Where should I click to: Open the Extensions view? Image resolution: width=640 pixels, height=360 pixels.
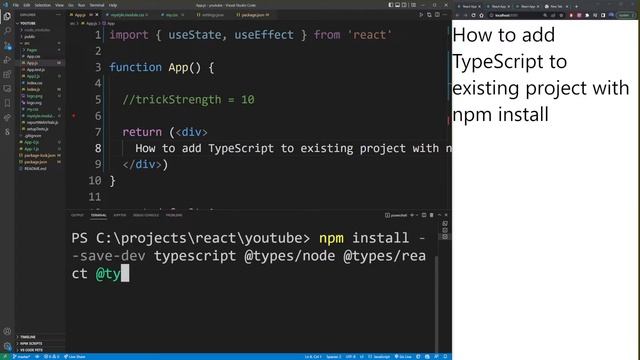[7, 74]
